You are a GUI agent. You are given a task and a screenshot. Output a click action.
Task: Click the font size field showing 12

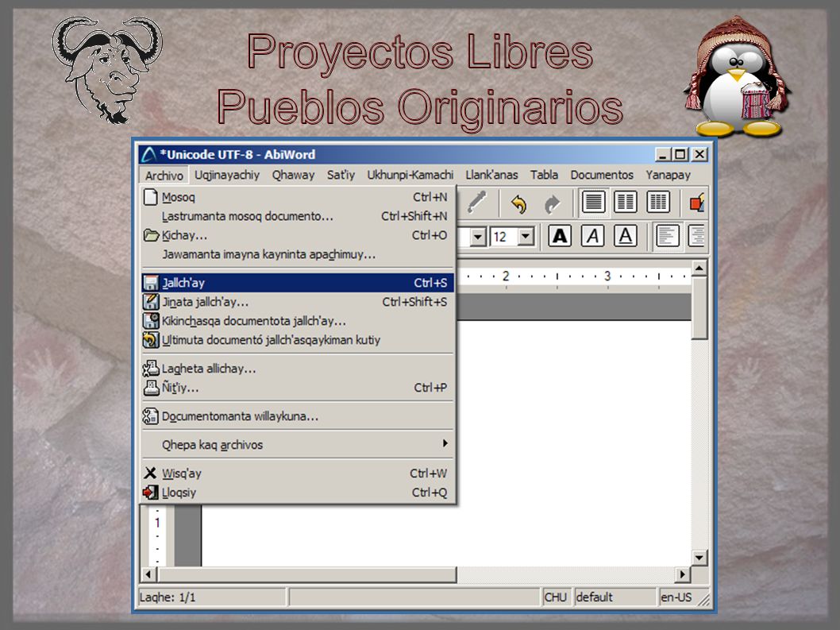[x=504, y=237]
